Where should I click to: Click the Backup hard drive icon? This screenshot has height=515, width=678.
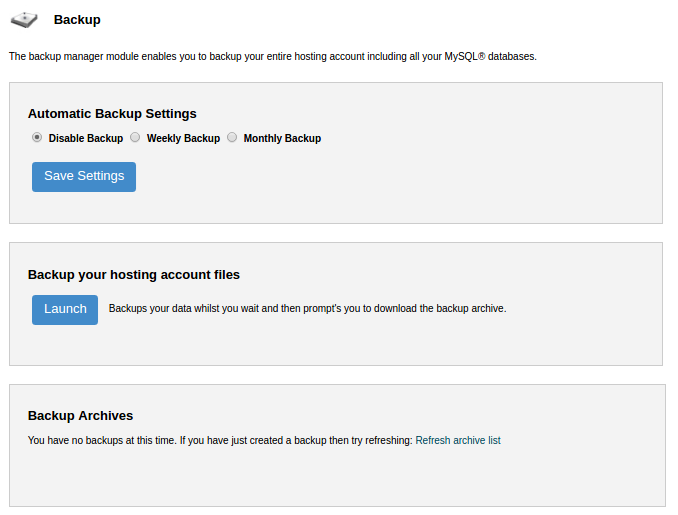[24, 20]
